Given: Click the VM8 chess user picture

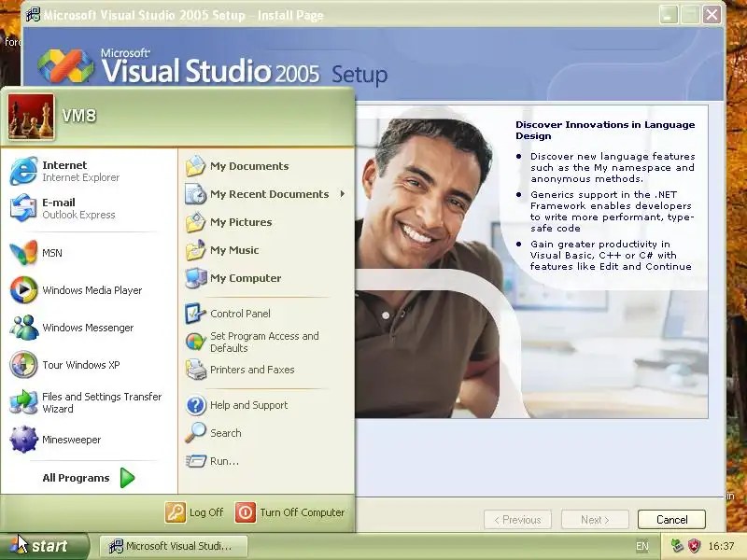Looking at the screenshot, I should click(31, 117).
